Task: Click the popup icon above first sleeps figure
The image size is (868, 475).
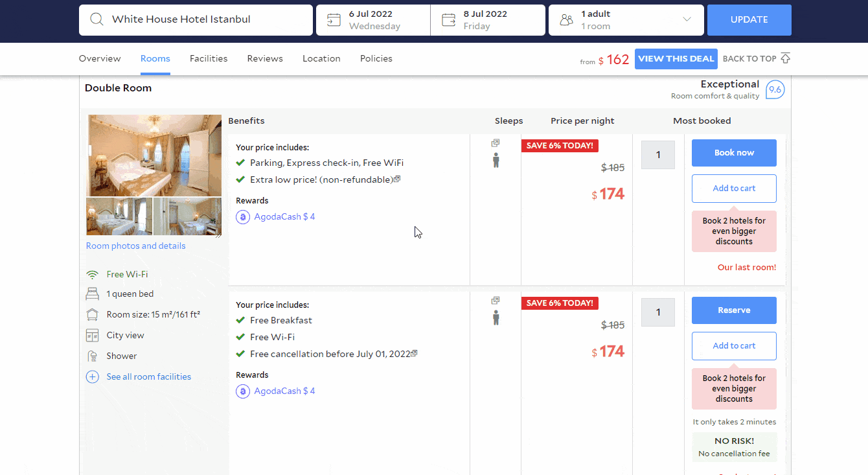Action: click(496, 143)
